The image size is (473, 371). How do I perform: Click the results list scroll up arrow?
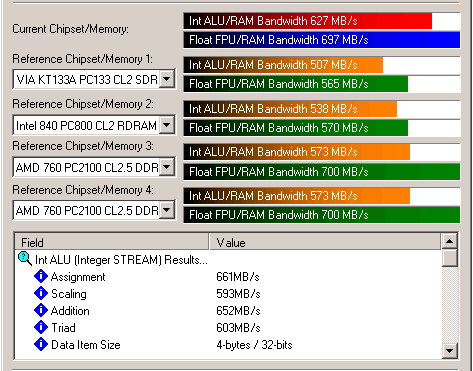point(449,241)
